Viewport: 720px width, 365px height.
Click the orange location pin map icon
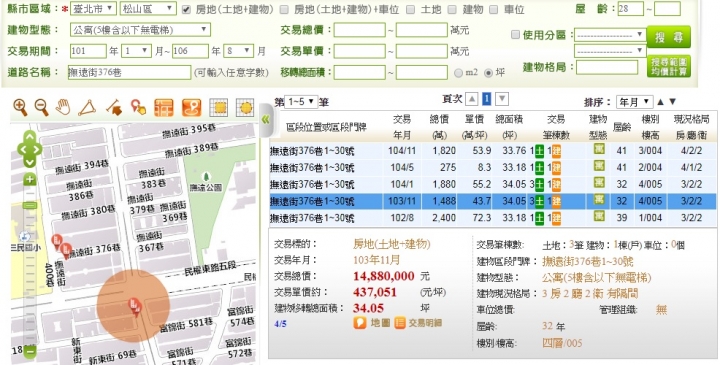[x=191, y=107]
